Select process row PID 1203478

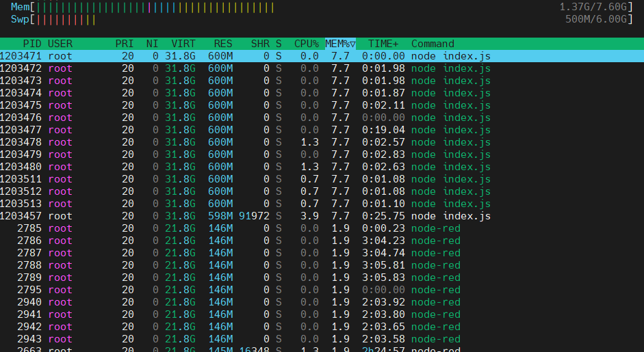pos(322,142)
